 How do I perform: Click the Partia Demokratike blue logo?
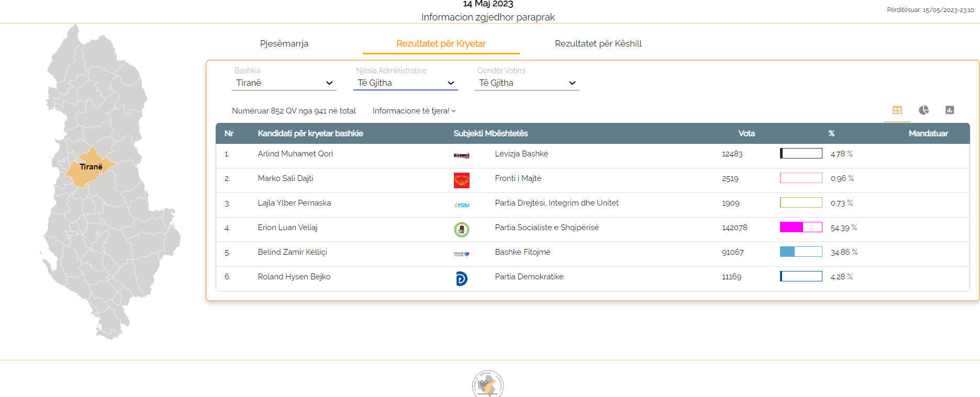click(x=461, y=279)
